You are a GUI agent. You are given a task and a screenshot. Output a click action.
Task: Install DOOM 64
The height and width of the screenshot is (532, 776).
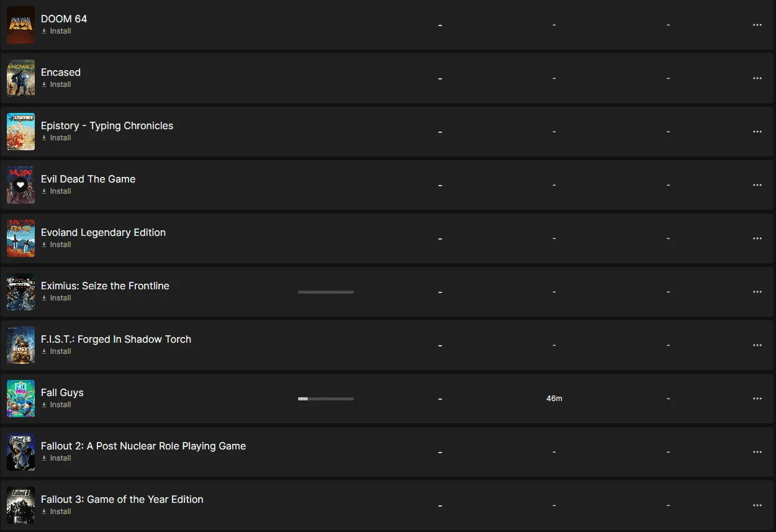click(56, 31)
